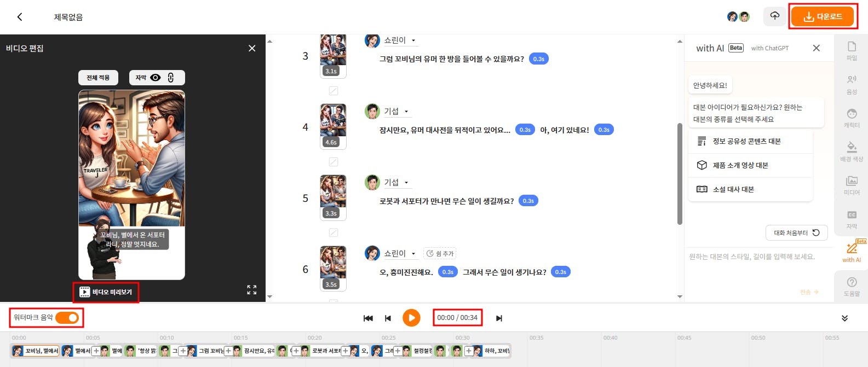
Task: Go back using the top-left arrow
Action: (20, 17)
